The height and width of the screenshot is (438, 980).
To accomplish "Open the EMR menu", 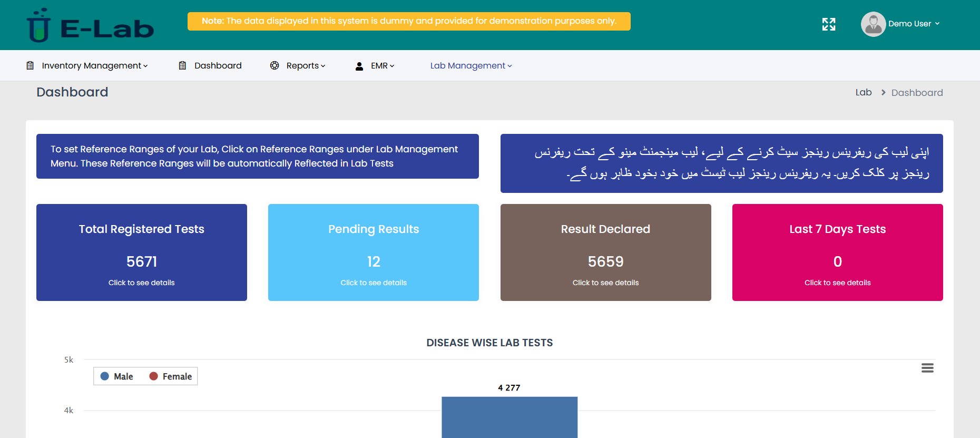I will coord(382,66).
